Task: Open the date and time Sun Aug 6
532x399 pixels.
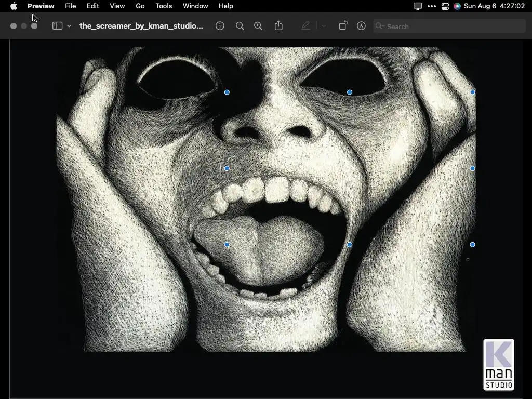Action: click(494, 6)
